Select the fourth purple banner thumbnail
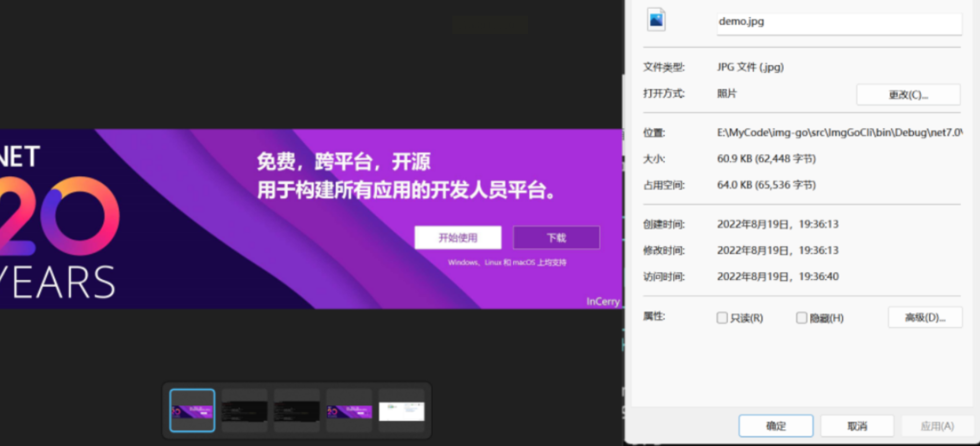The width and height of the screenshot is (980, 446). tap(349, 411)
